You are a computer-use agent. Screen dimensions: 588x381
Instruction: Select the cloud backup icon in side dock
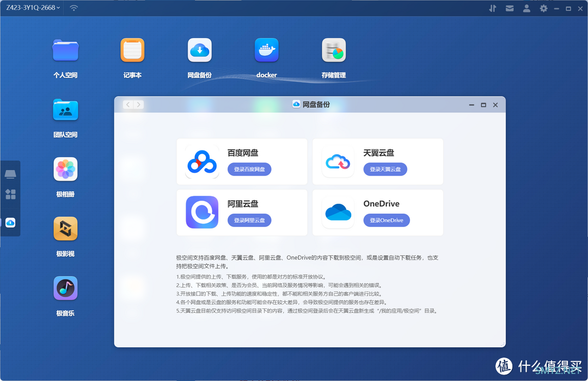(10, 222)
